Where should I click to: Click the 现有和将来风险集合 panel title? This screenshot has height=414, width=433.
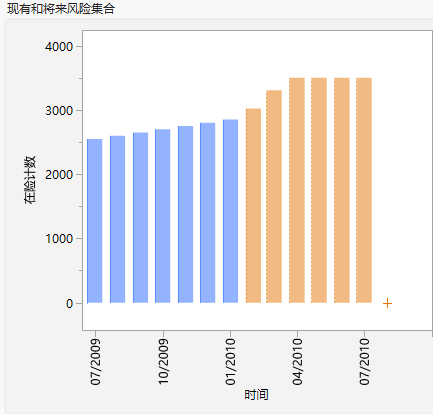tap(61, 9)
